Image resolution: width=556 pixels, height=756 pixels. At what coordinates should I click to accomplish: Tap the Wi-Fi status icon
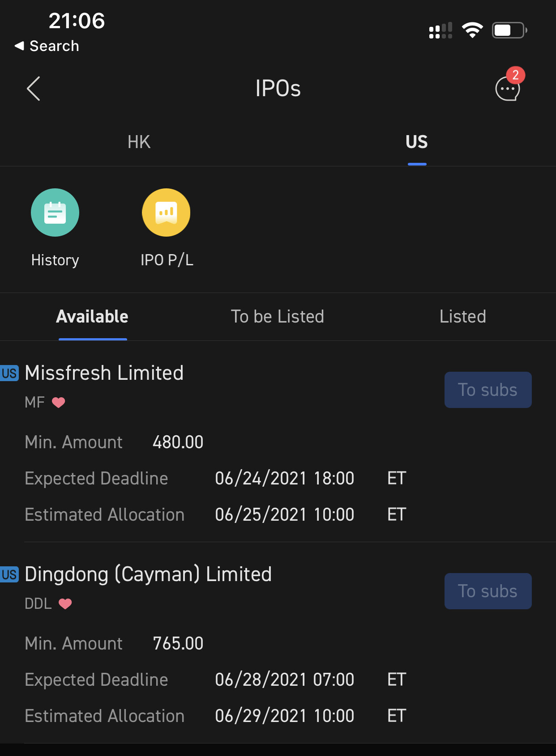pyautogui.click(x=472, y=30)
